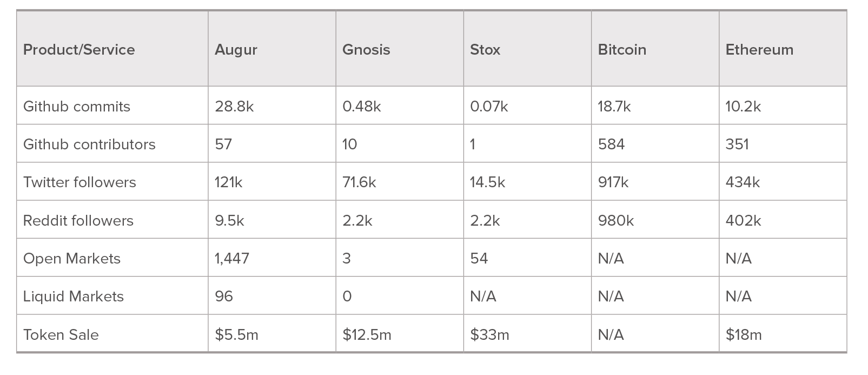
Task: Click the Github commits row label
Action: tap(112, 106)
